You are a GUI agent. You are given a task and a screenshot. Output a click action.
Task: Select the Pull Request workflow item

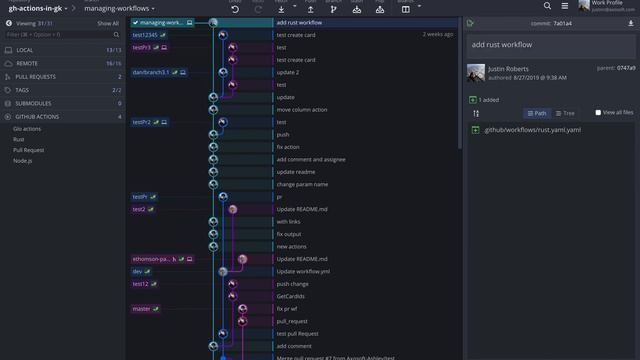pos(28,150)
